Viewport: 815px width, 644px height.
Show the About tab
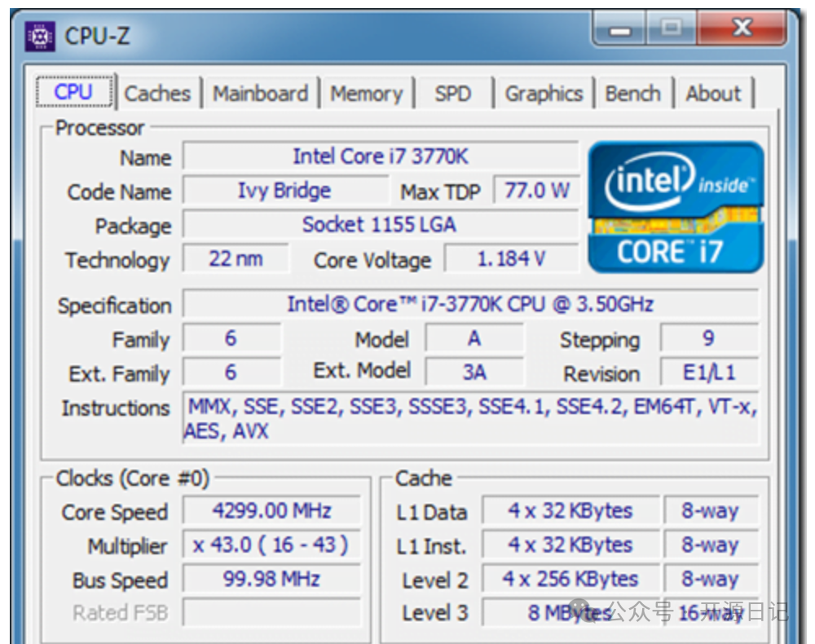tap(713, 94)
